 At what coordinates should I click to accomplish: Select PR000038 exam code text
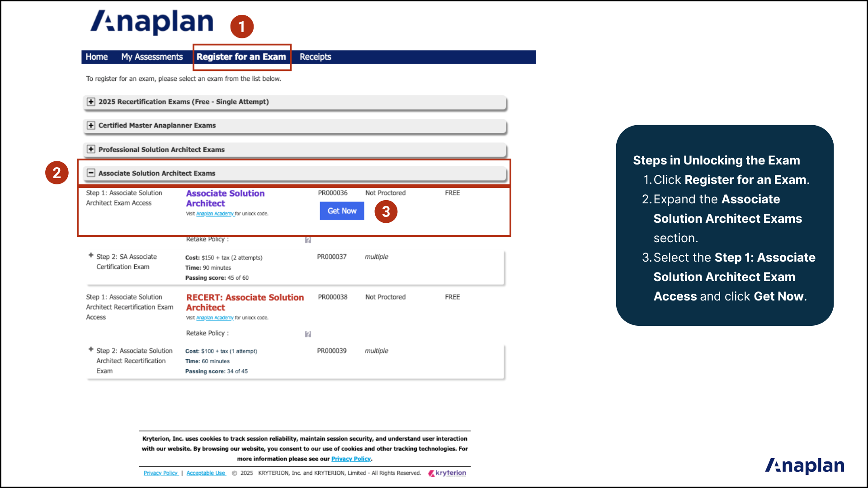tap(333, 297)
